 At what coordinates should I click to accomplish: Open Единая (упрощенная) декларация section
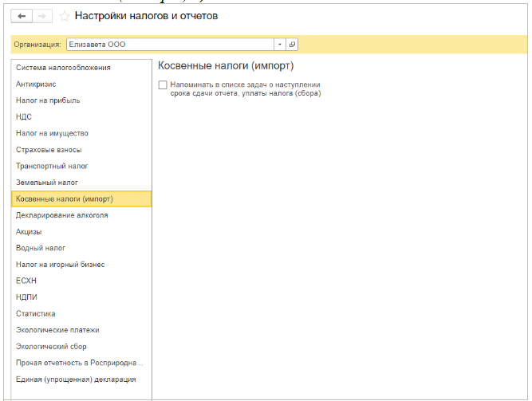coord(76,379)
